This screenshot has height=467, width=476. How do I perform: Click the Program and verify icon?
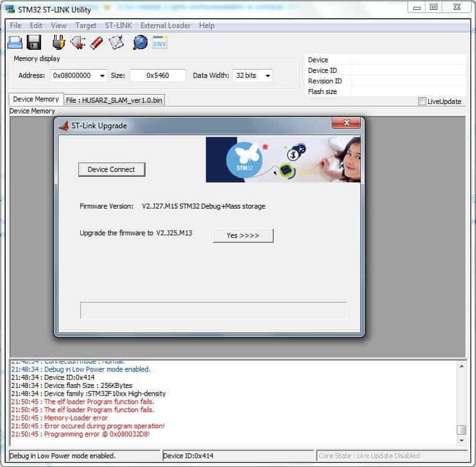click(116, 42)
